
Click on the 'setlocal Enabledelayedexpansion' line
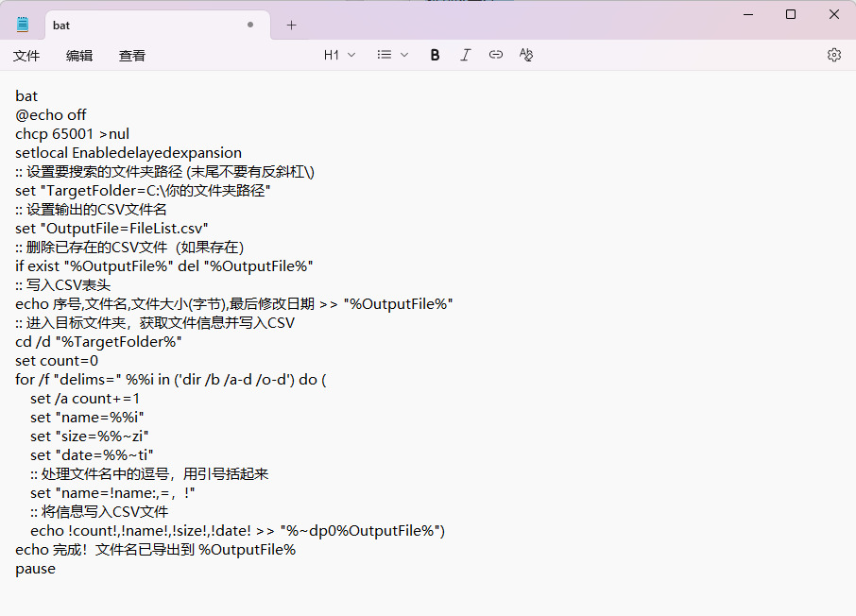(128, 153)
